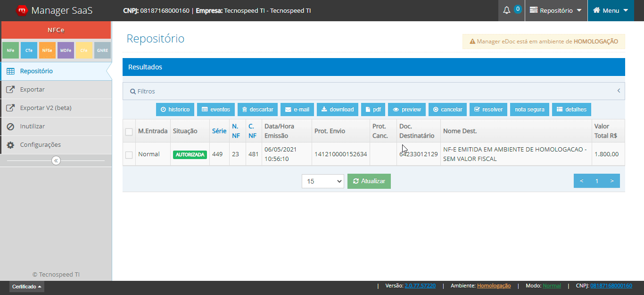Select the GNRE document type tile
This screenshot has width=644, height=295.
click(102, 50)
